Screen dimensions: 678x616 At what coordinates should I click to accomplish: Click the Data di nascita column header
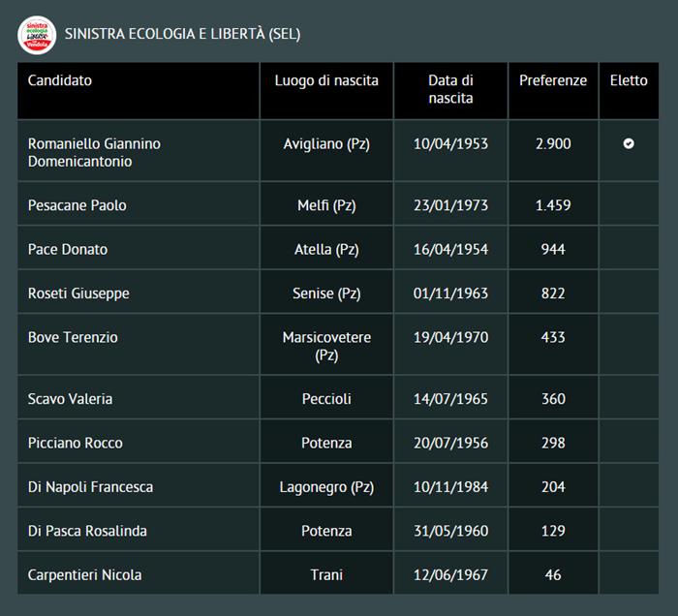(x=450, y=89)
